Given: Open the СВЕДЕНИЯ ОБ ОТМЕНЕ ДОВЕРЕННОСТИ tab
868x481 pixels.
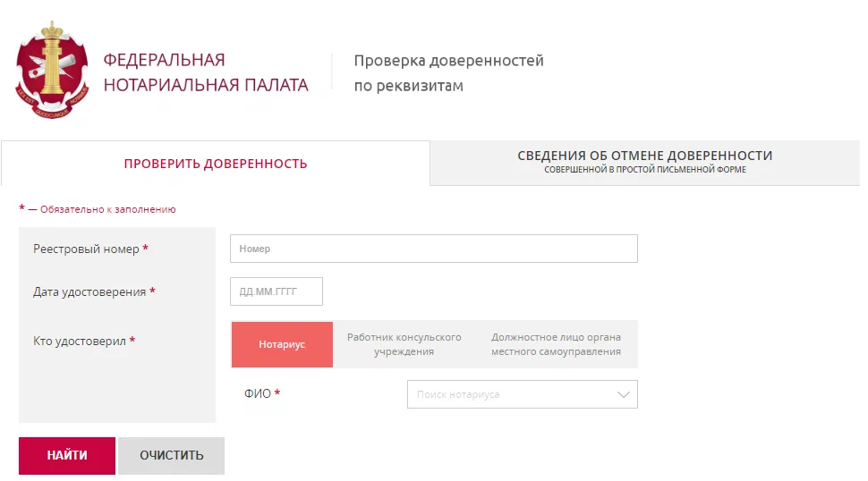Looking at the screenshot, I should pyautogui.click(x=644, y=162).
